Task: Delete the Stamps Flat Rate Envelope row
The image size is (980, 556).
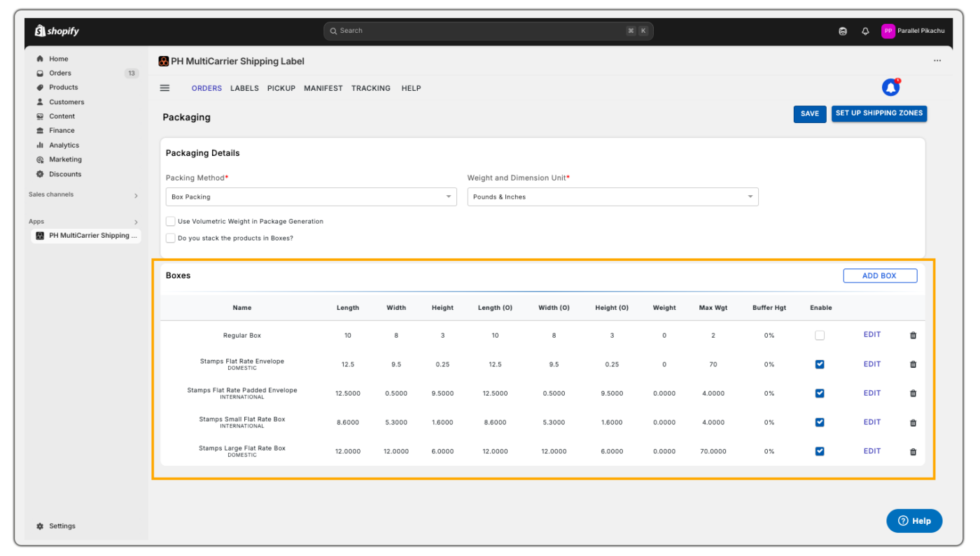Action: [913, 364]
